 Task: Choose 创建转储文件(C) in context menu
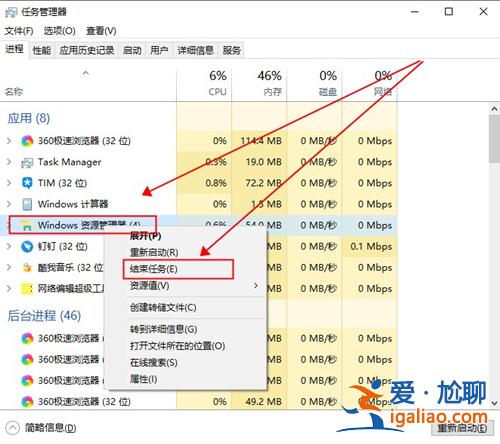(x=185, y=307)
